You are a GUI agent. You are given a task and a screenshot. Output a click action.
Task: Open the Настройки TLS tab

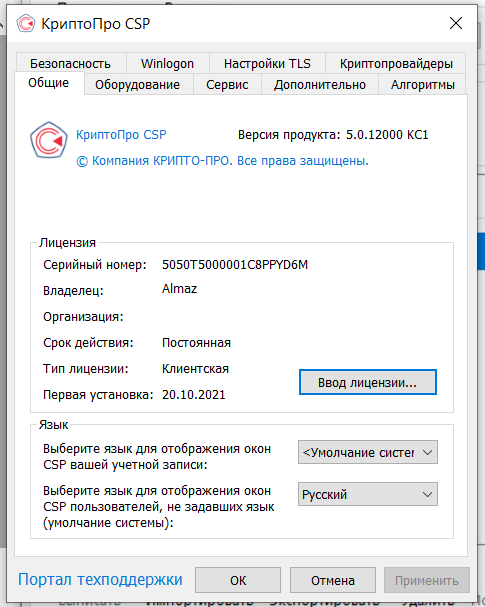coord(267,63)
